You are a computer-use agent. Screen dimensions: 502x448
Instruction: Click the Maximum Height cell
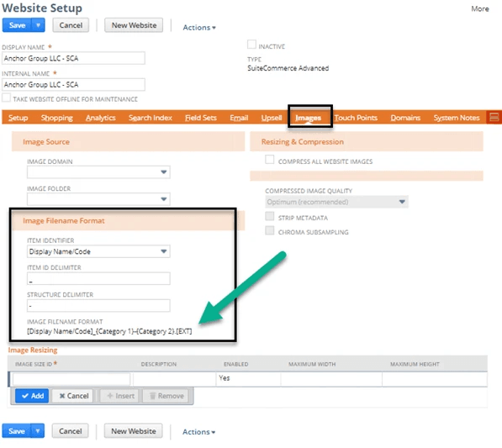pos(435,379)
